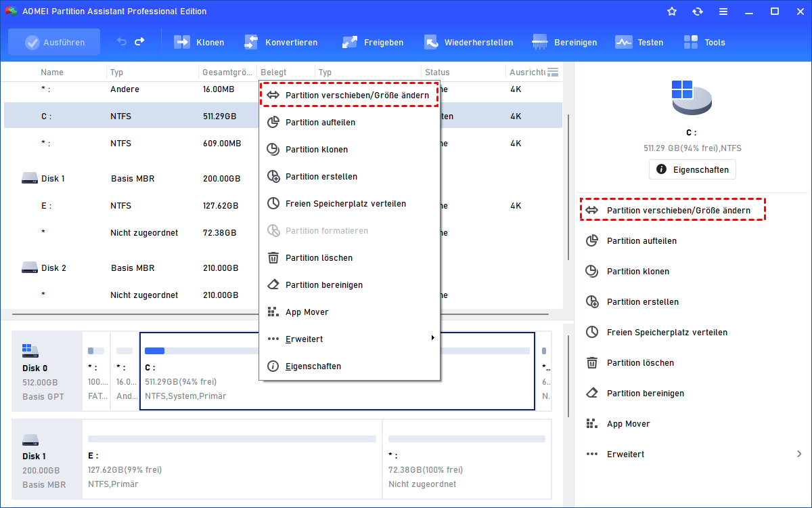Click the refresh icon in title bar
This screenshot has width=812, height=508.
(x=698, y=12)
